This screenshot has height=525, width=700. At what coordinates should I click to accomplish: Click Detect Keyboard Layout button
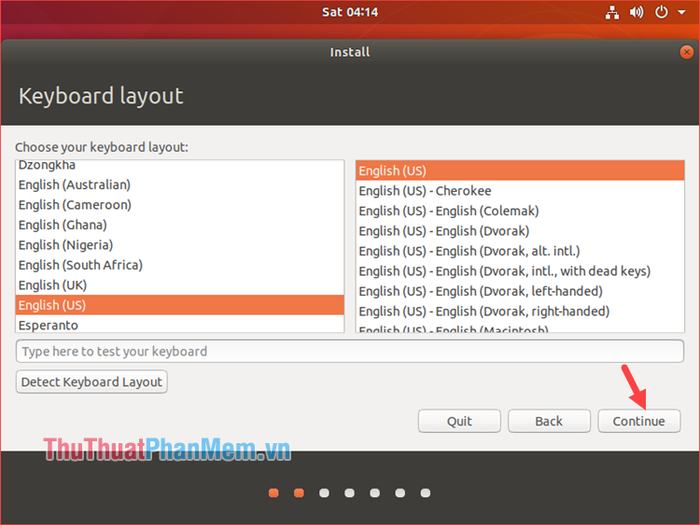[92, 382]
